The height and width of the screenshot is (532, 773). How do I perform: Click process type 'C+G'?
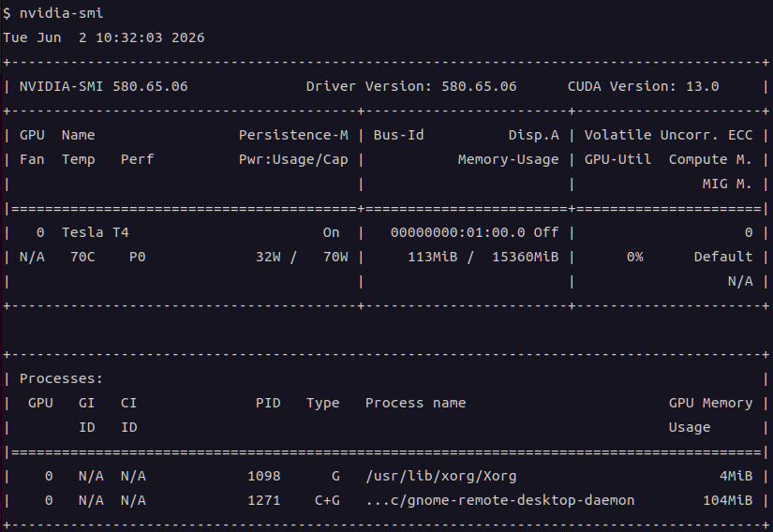327,501
